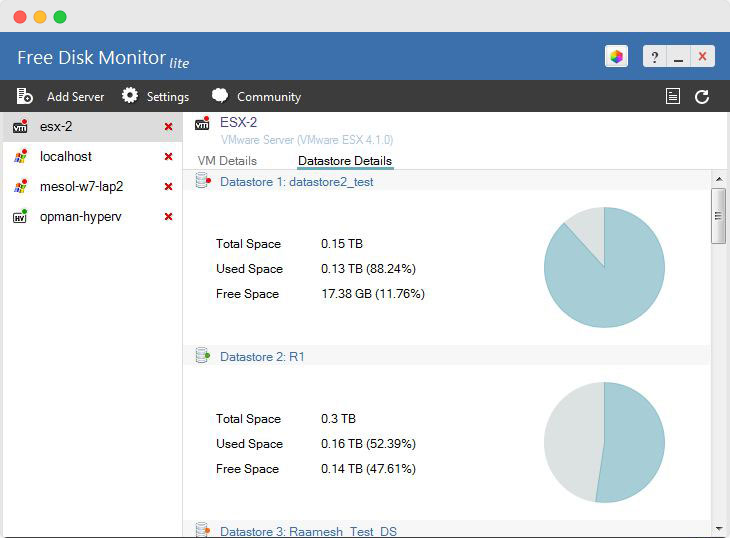Click the VM icon beside esx-2

click(x=20, y=126)
